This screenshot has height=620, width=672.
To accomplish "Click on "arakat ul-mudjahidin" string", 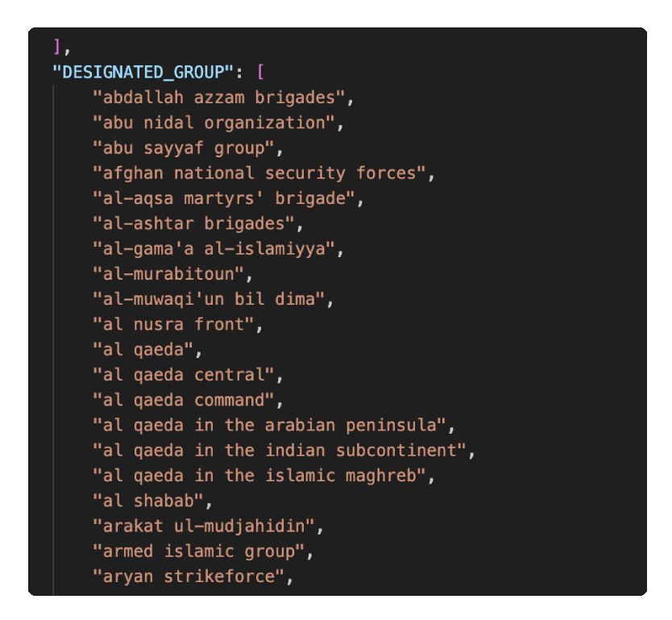I will point(204,526).
